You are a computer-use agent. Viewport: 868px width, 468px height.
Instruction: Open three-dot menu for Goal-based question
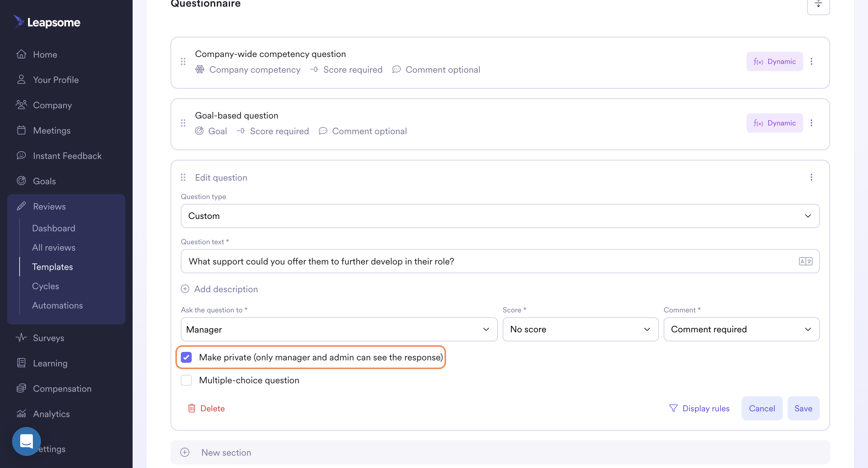(x=811, y=123)
